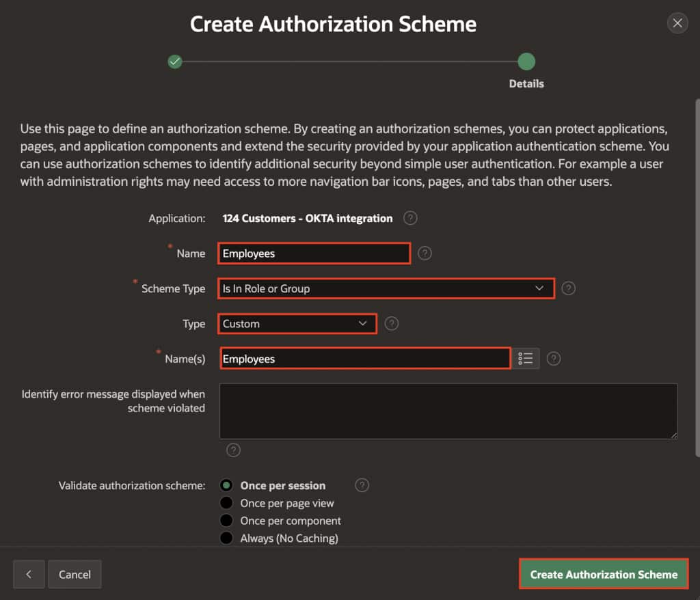Select Once per component validation
This screenshot has width=700, height=600.
pos(226,520)
